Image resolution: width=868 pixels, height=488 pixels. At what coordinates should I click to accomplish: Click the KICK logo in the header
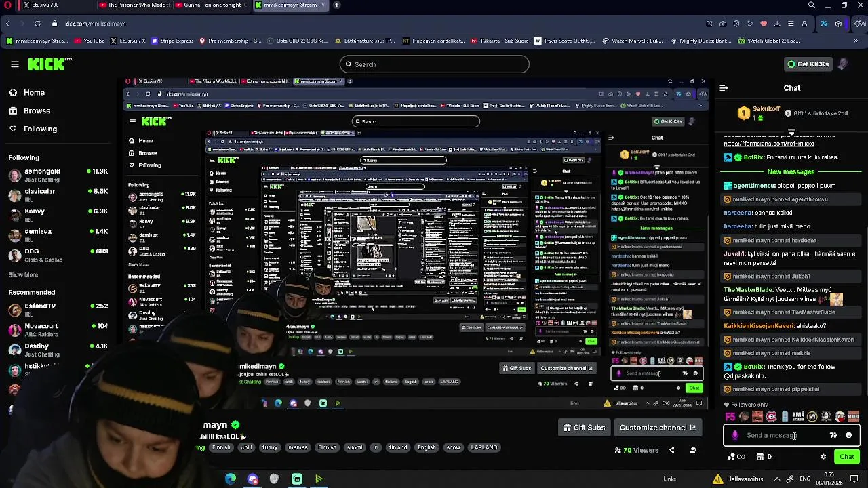coord(50,64)
